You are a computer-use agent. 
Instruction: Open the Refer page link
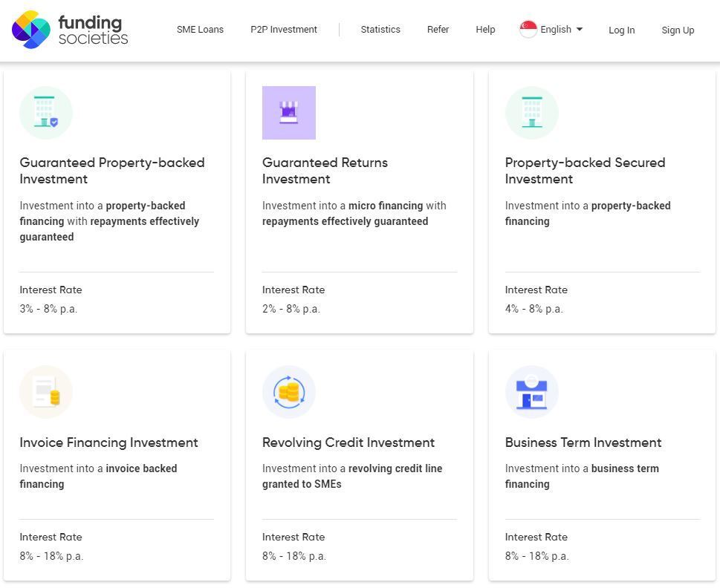tap(438, 30)
